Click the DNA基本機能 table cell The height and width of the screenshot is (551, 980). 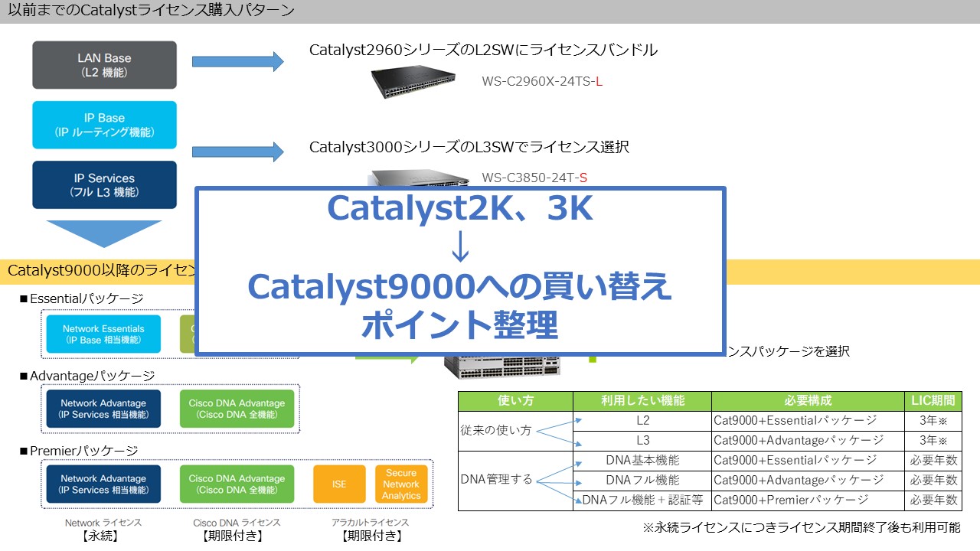click(x=642, y=461)
